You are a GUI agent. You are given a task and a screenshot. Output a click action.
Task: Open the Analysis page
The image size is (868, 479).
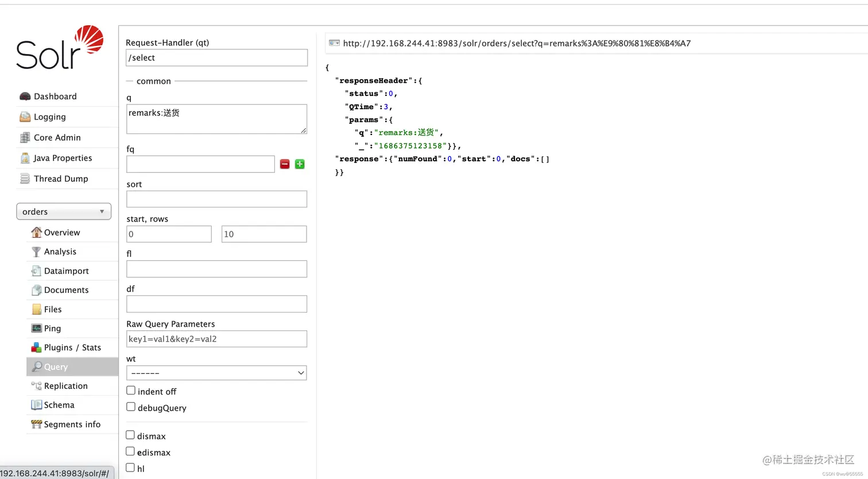[x=60, y=252]
